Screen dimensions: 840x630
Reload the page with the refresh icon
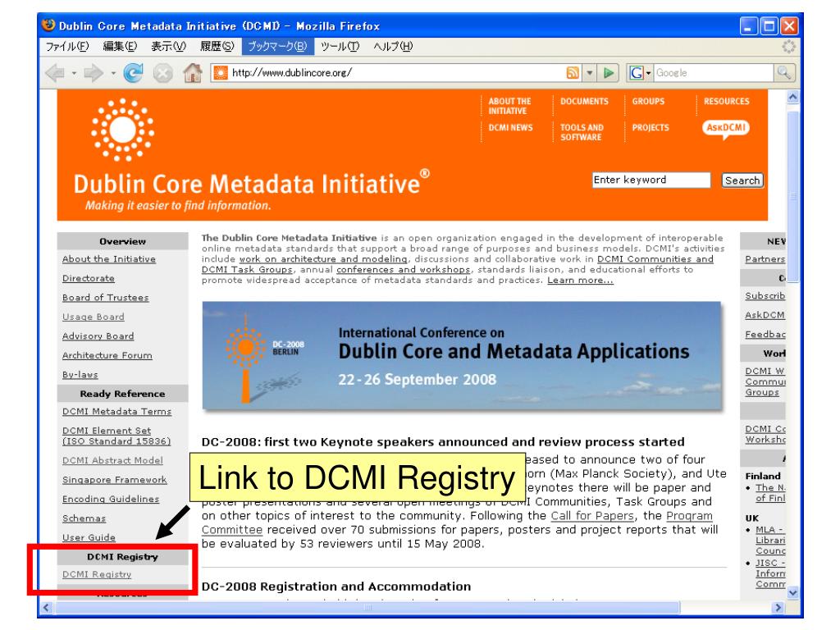pyautogui.click(x=133, y=73)
